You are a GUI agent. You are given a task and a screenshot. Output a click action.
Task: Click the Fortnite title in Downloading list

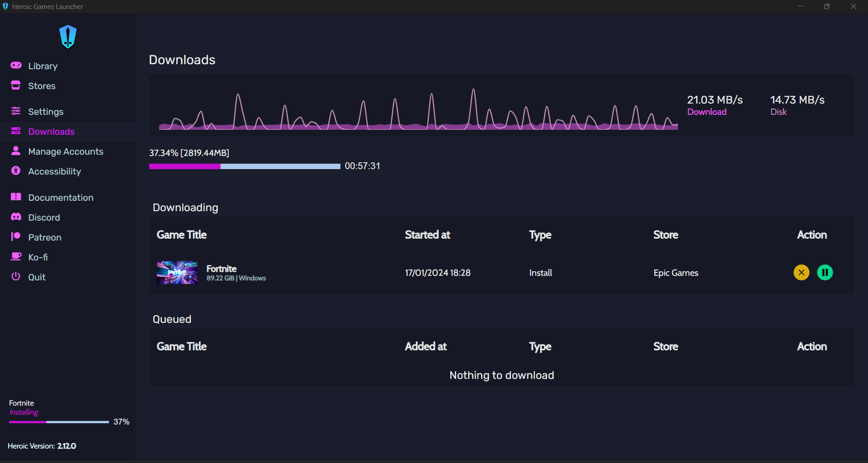222,269
